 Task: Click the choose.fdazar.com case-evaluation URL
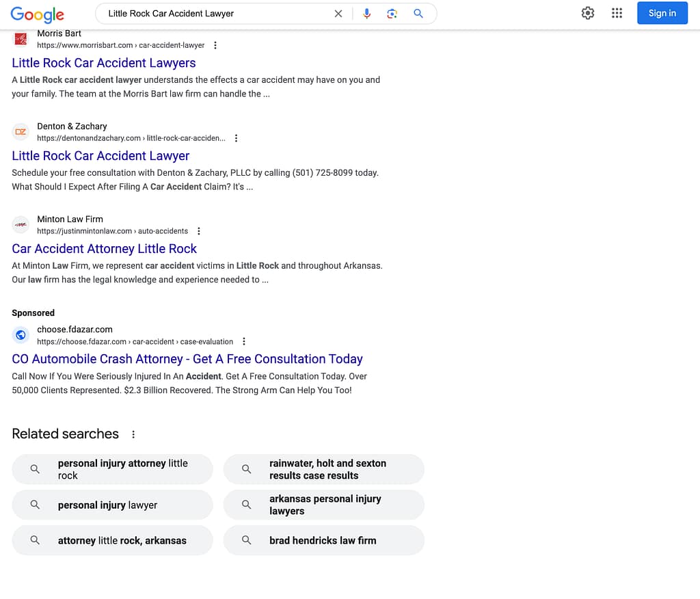tap(135, 341)
